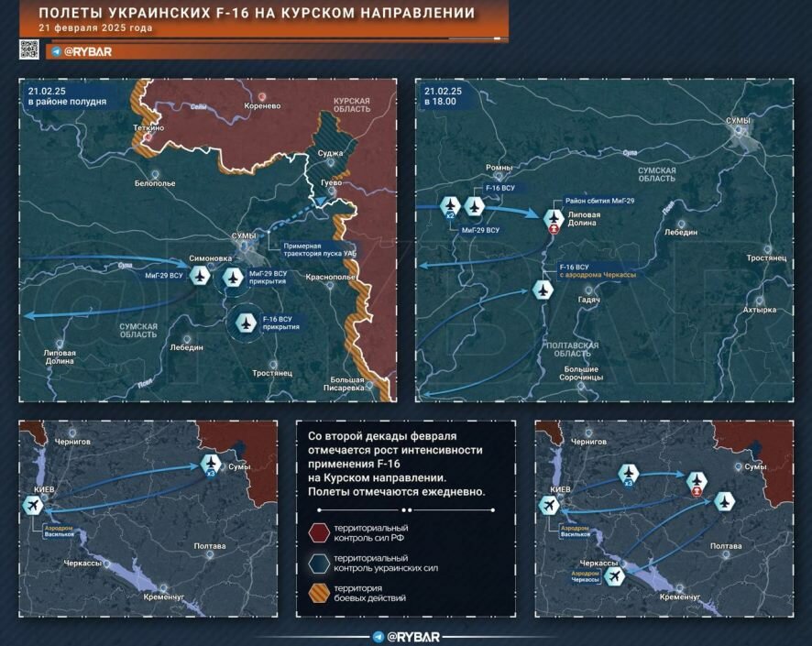Click the 'ПОЛТАВСКАЯ ОБЛАСТЬ' region label

(572, 349)
